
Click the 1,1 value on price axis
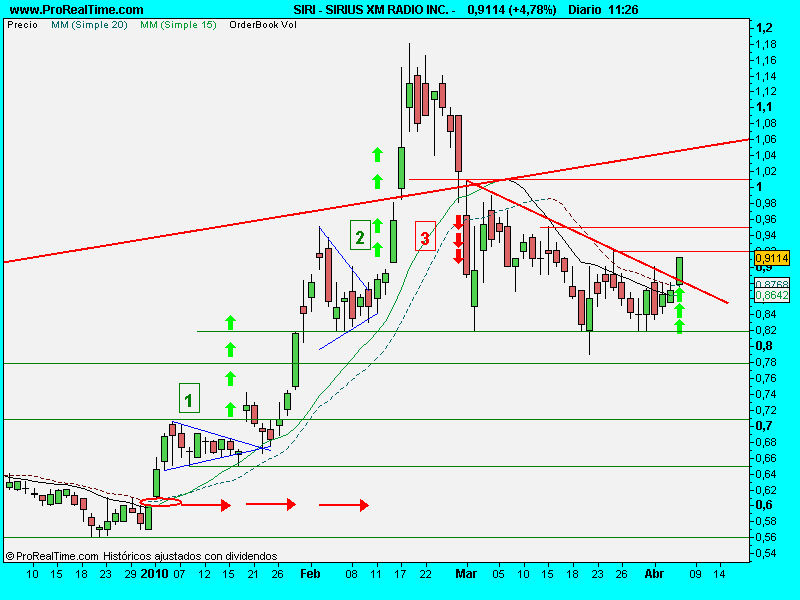pos(764,107)
